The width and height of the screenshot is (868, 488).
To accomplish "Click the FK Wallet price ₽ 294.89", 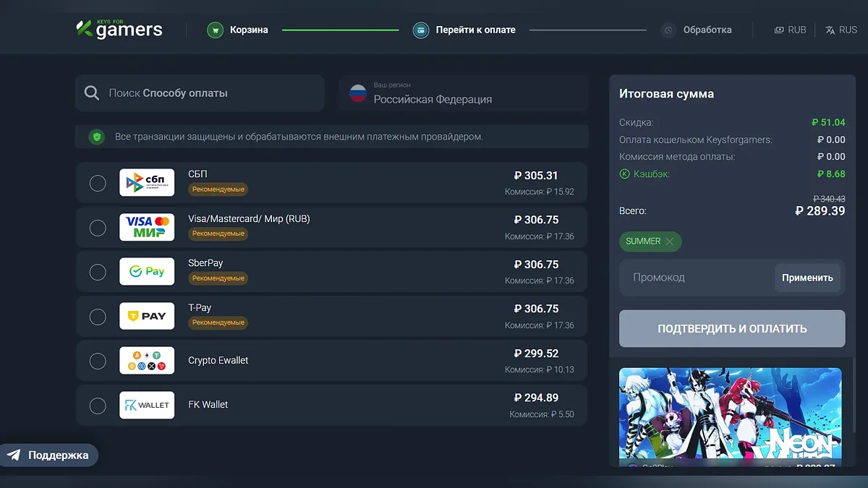I will pyautogui.click(x=536, y=398).
